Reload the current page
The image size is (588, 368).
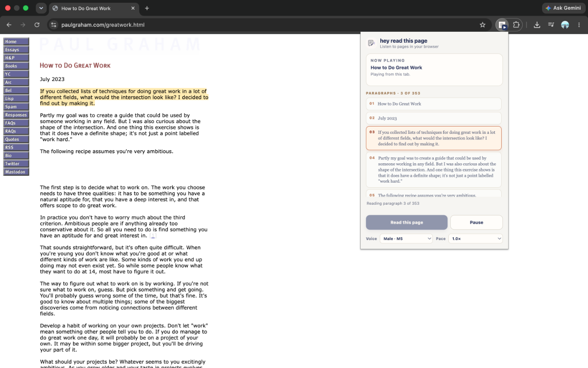(x=37, y=25)
